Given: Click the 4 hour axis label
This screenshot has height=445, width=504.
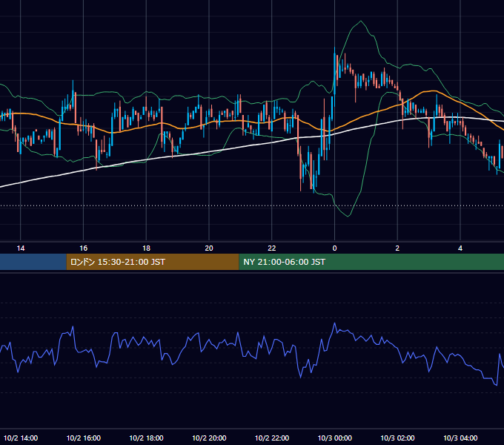Looking at the screenshot, I should 460,248.
